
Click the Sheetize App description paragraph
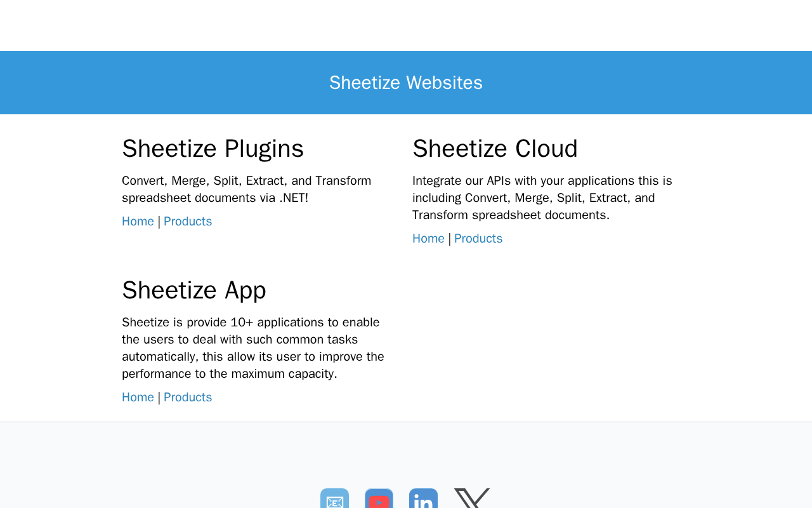point(252,348)
